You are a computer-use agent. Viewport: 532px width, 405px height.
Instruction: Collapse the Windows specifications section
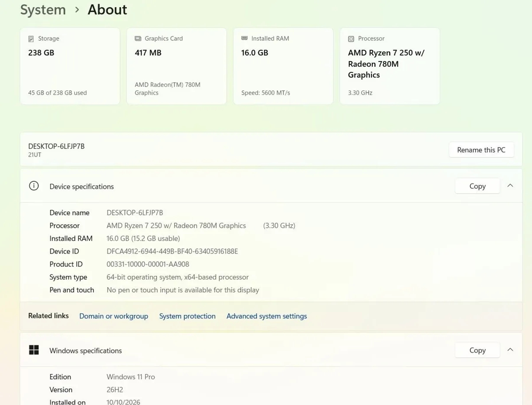[x=510, y=350]
